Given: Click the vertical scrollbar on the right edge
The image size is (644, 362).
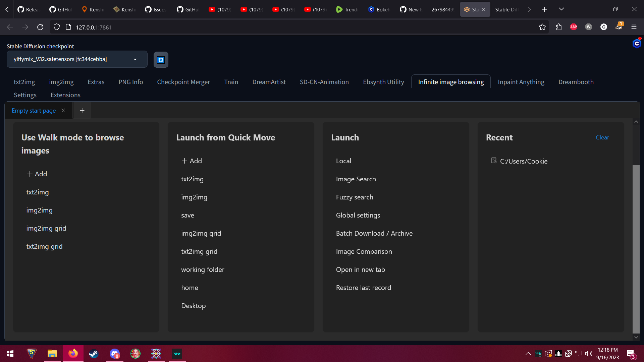Looking at the screenshot, I should click(x=636, y=248).
